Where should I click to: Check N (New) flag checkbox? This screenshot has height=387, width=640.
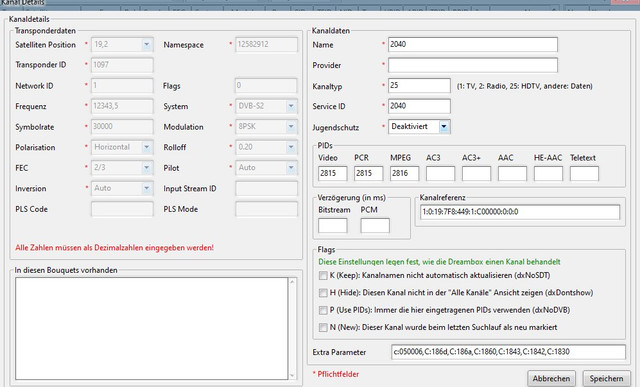coord(323,327)
